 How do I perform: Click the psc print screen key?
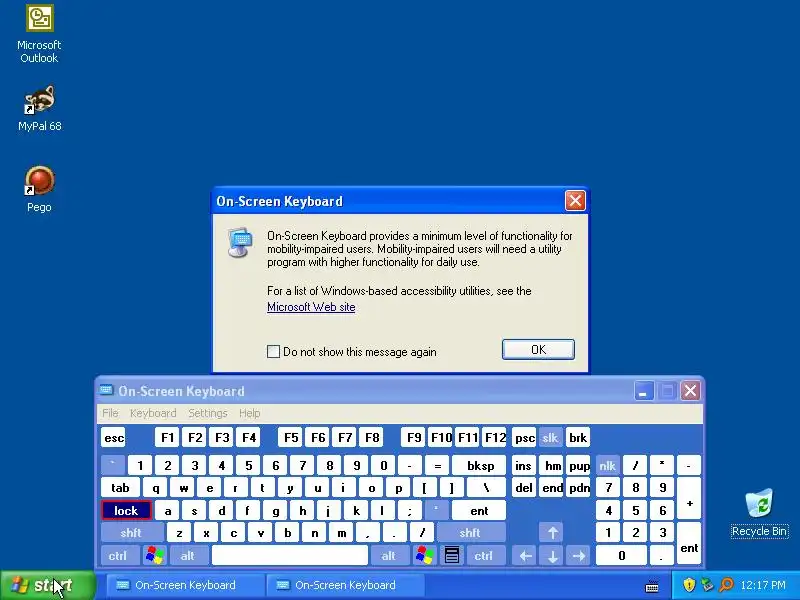click(524, 437)
